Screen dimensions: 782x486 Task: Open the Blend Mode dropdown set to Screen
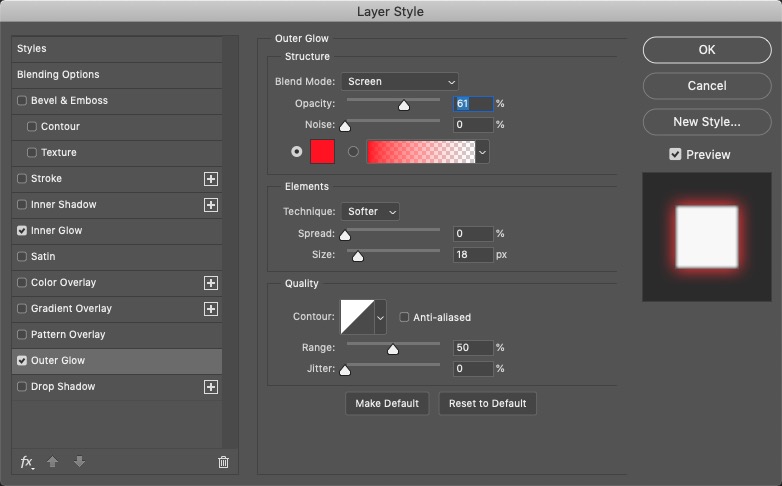click(x=399, y=81)
